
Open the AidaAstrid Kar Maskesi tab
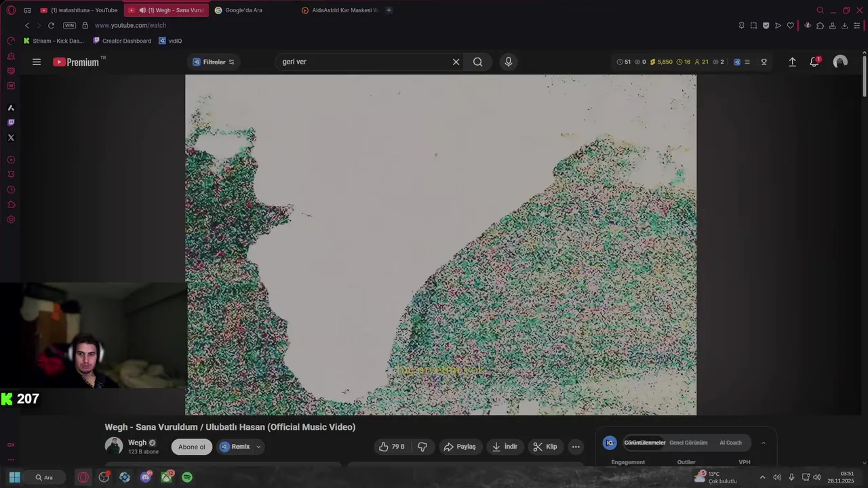(339, 10)
